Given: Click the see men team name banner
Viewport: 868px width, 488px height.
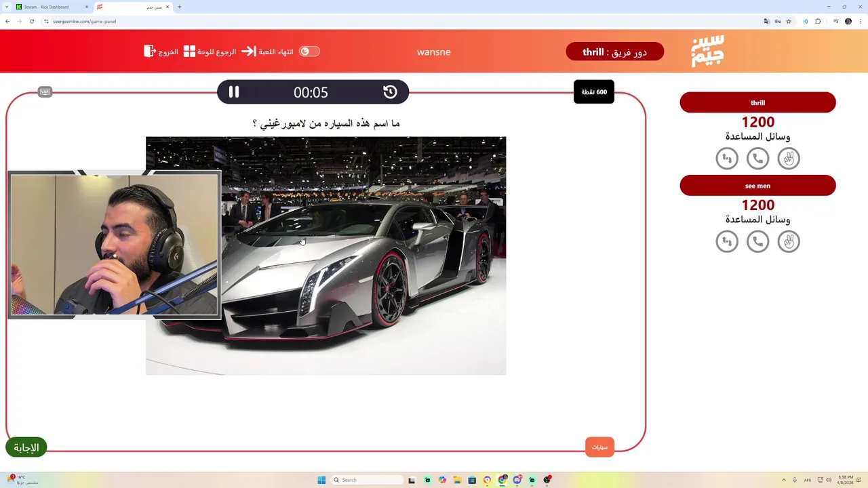Looking at the screenshot, I should 758,186.
